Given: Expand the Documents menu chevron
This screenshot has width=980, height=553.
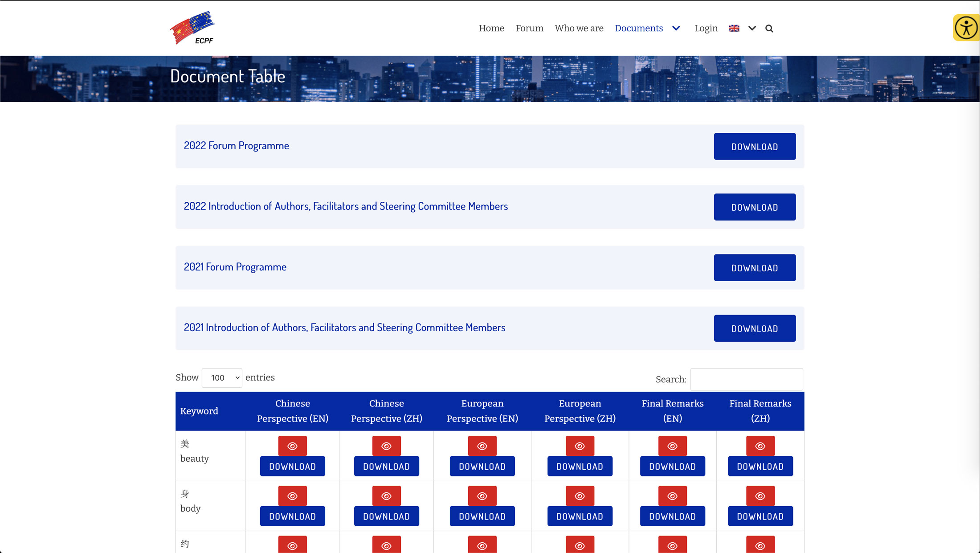Looking at the screenshot, I should coord(676,28).
